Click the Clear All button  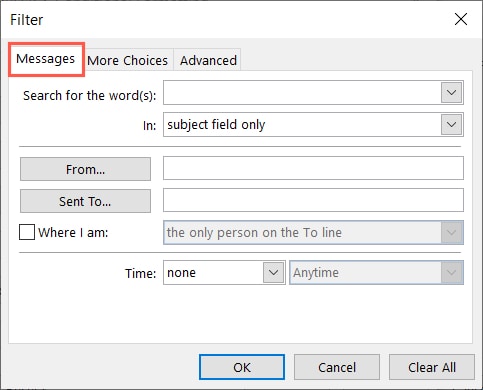[432, 367]
